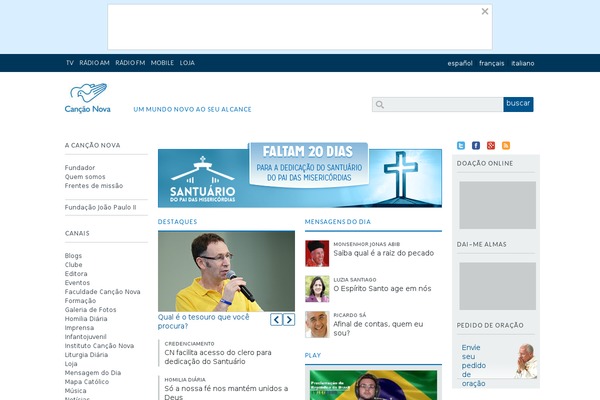The width and height of the screenshot is (600, 400).
Task: Click the magnifier icon in search box
Action: click(x=380, y=104)
